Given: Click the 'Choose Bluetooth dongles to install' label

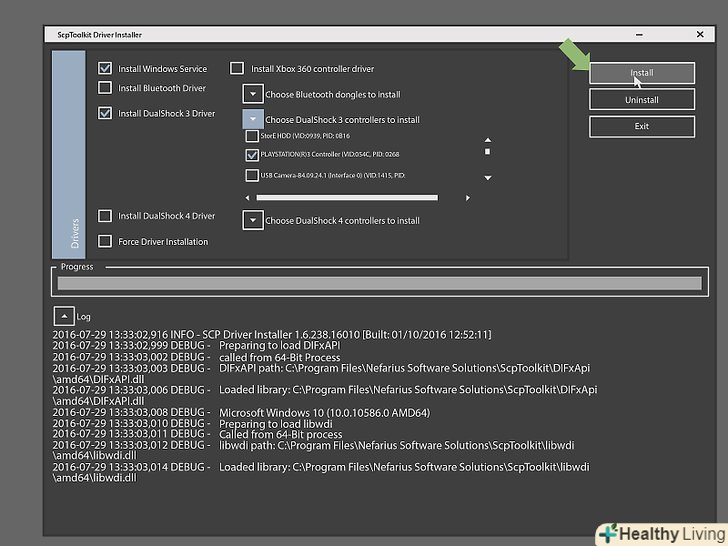Looking at the screenshot, I should [332, 95].
